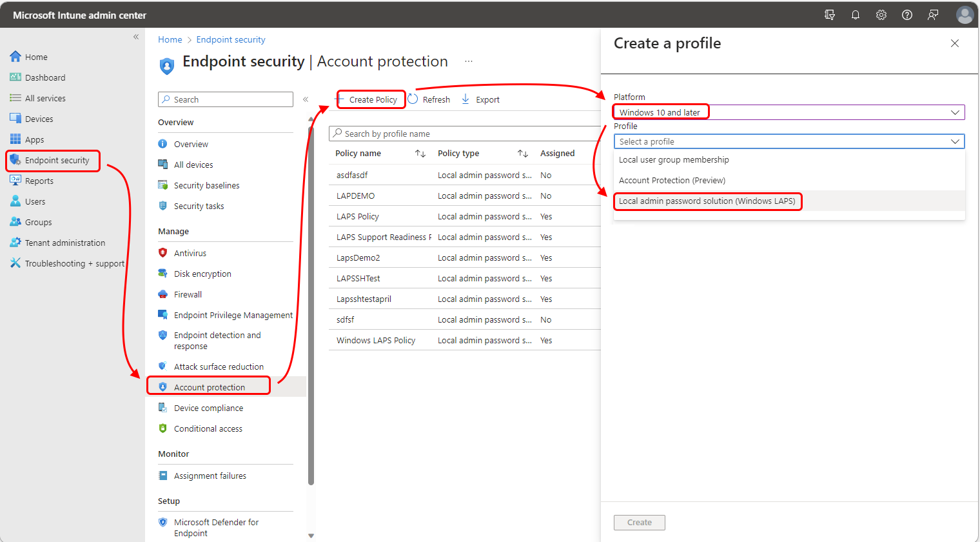980x542 pixels.
Task: Open the cloud shell directory icon in header
Action: coord(830,15)
